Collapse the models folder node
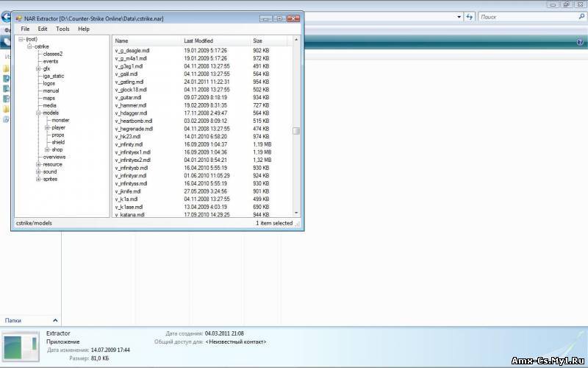 (38, 113)
